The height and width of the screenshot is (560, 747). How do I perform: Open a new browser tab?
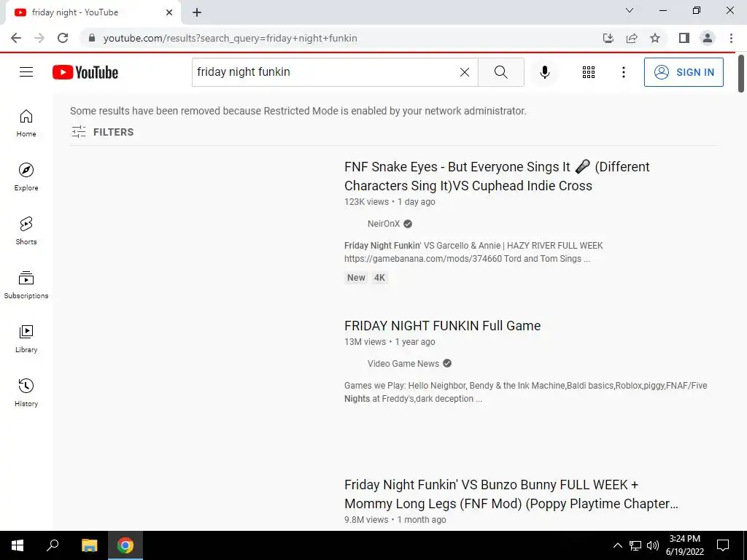[x=197, y=12]
